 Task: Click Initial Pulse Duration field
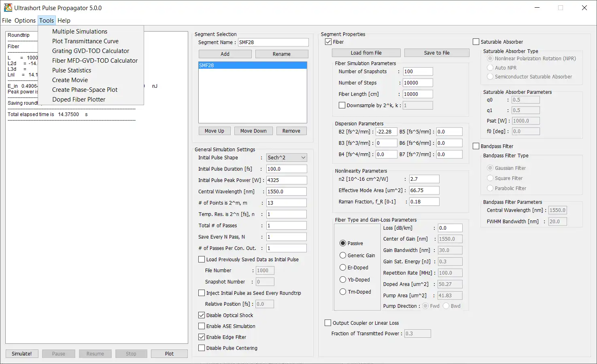(287, 169)
